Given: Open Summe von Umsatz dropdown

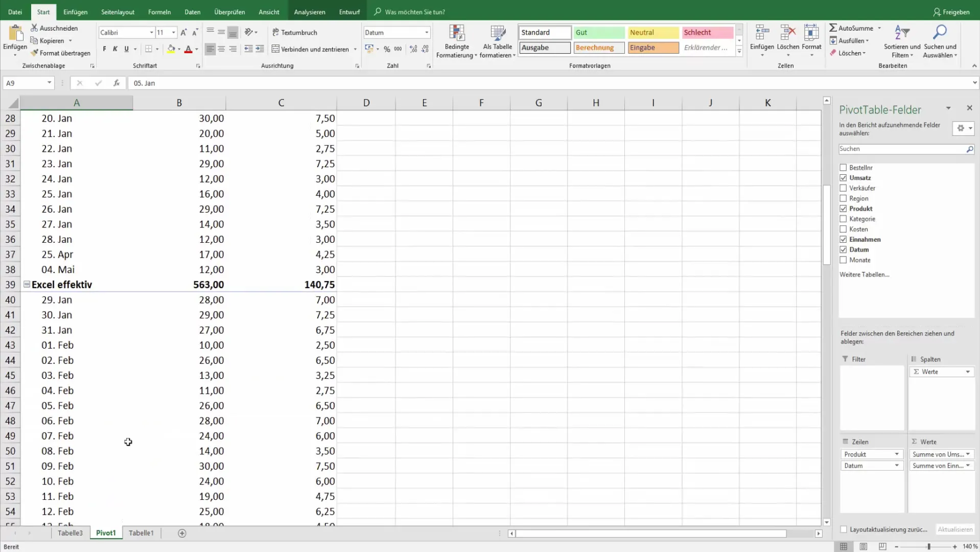Looking at the screenshot, I should point(968,454).
